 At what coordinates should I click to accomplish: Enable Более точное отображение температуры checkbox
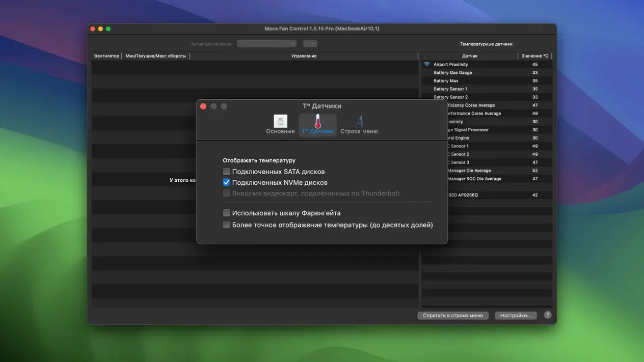click(x=226, y=225)
